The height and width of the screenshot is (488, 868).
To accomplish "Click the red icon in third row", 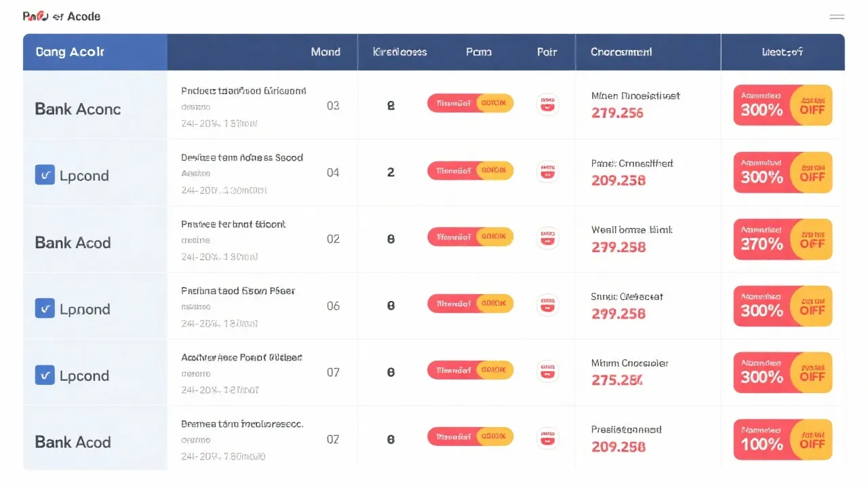I will point(547,238).
